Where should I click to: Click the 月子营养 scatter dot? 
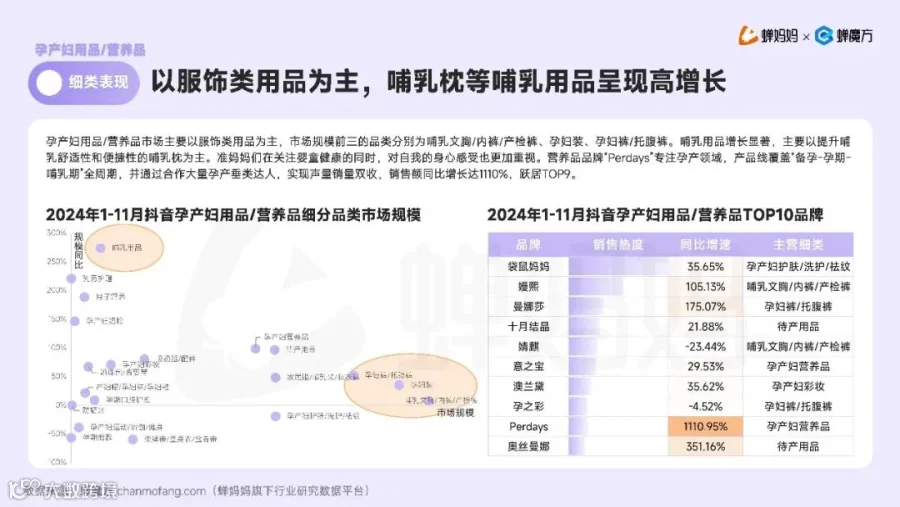pos(84,297)
